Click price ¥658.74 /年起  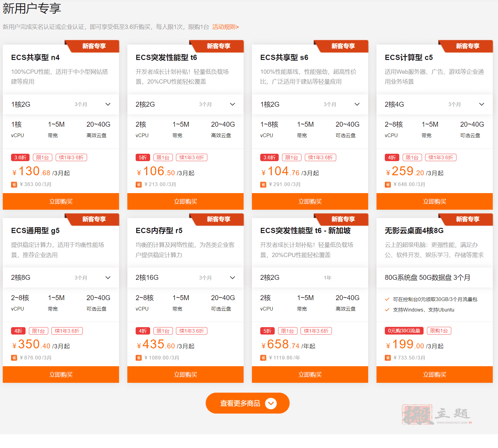tap(288, 344)
